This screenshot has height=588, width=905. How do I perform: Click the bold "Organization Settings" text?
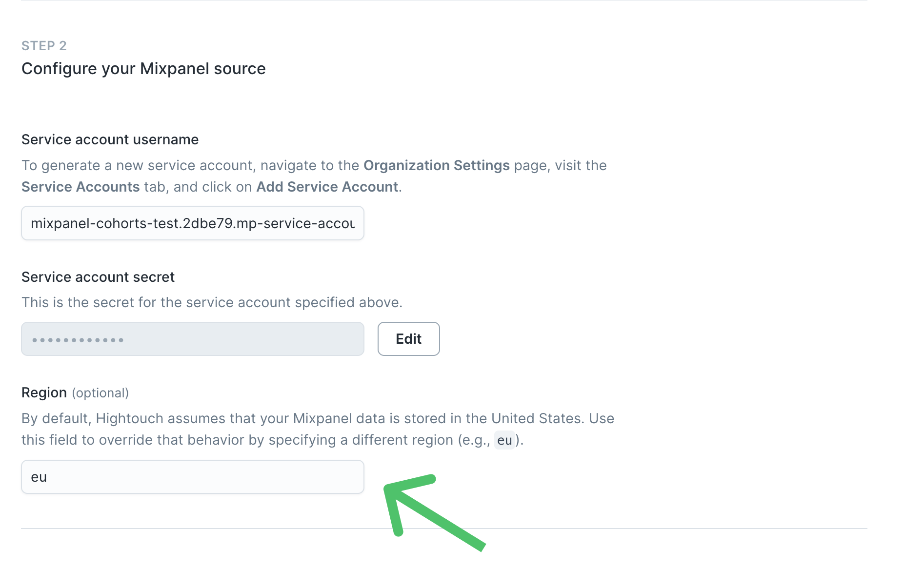pos(436,166)
